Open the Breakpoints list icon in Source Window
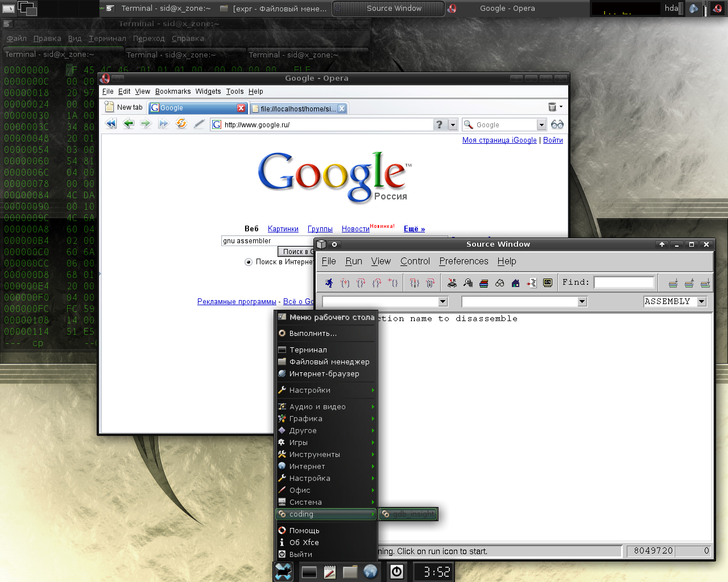The image size is (728, 582). (532, 282)
